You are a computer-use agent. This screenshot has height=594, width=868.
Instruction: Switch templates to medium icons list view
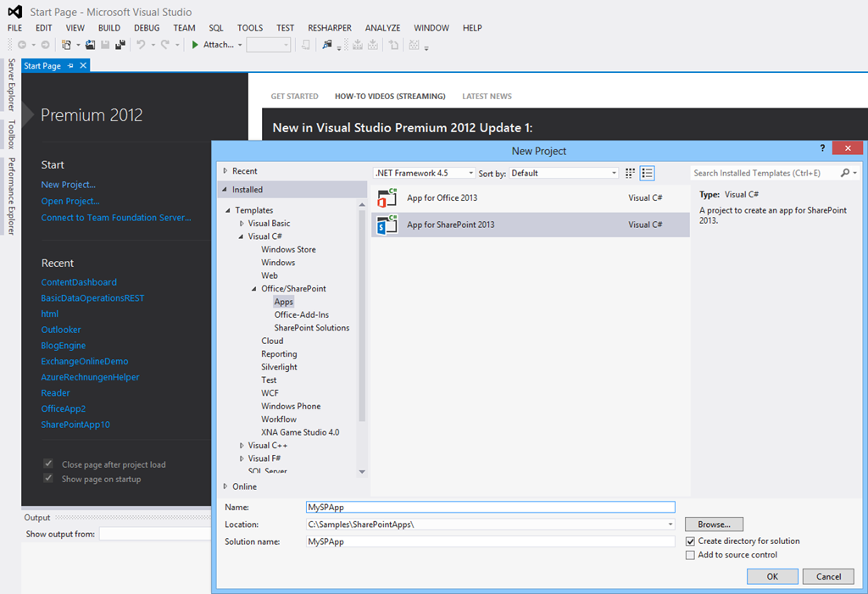point(648,173)
